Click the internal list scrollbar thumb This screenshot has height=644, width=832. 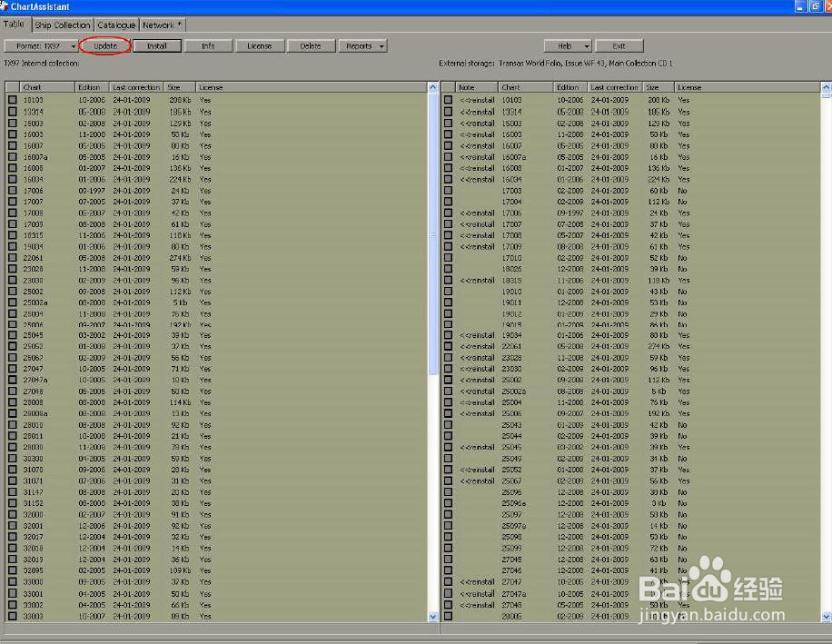click(x=433, y=233)
